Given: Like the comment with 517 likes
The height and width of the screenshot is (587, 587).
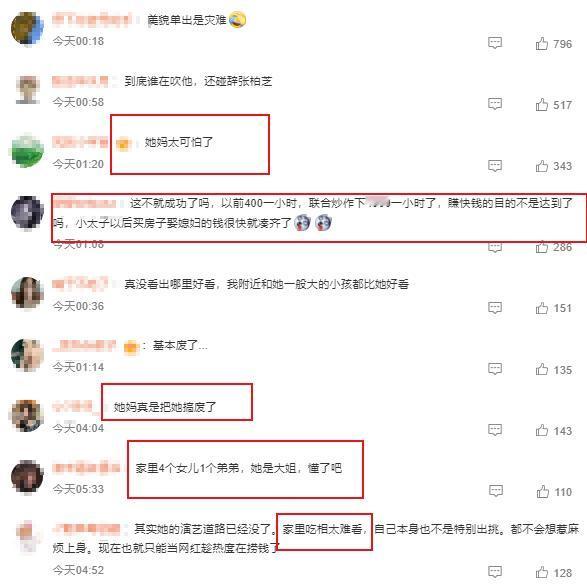Looking at the screenshot, I should [x=542, y=104].
